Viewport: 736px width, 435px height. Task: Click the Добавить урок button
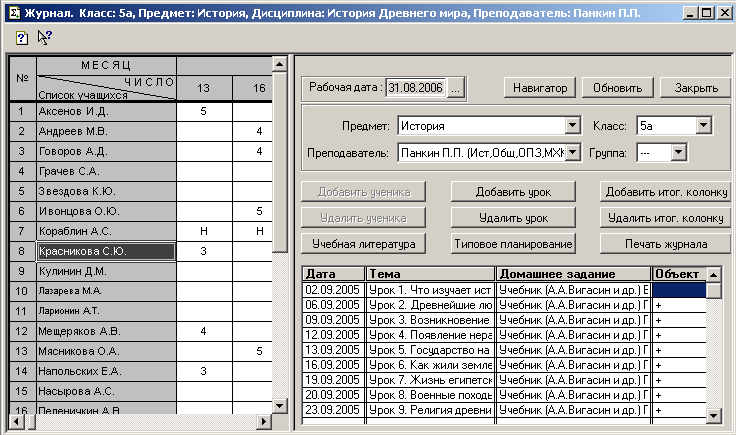[x=513, y=192]
